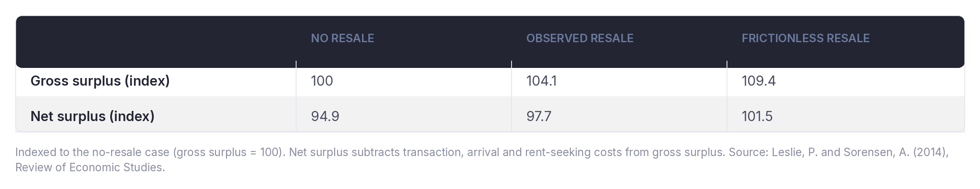This screenshot has width=980, height=189.
Task: Click the net surplus value 101.5
Action: [x=757, y=116]
